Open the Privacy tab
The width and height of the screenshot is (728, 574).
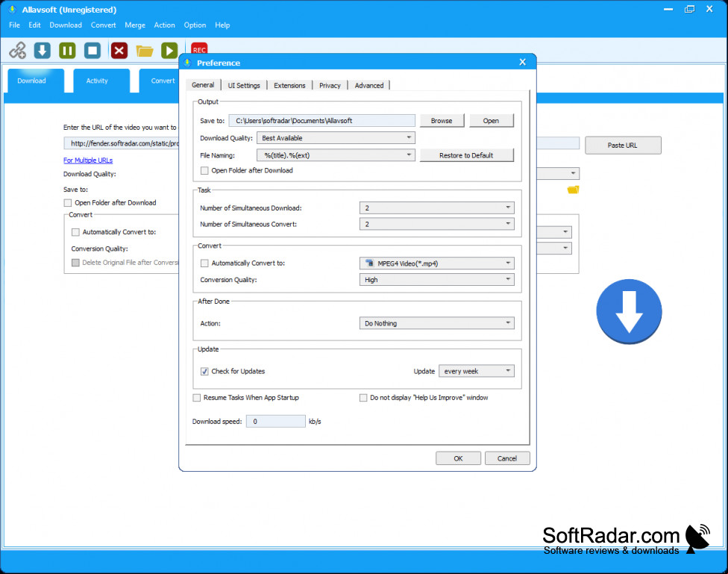tap(330, 86)
